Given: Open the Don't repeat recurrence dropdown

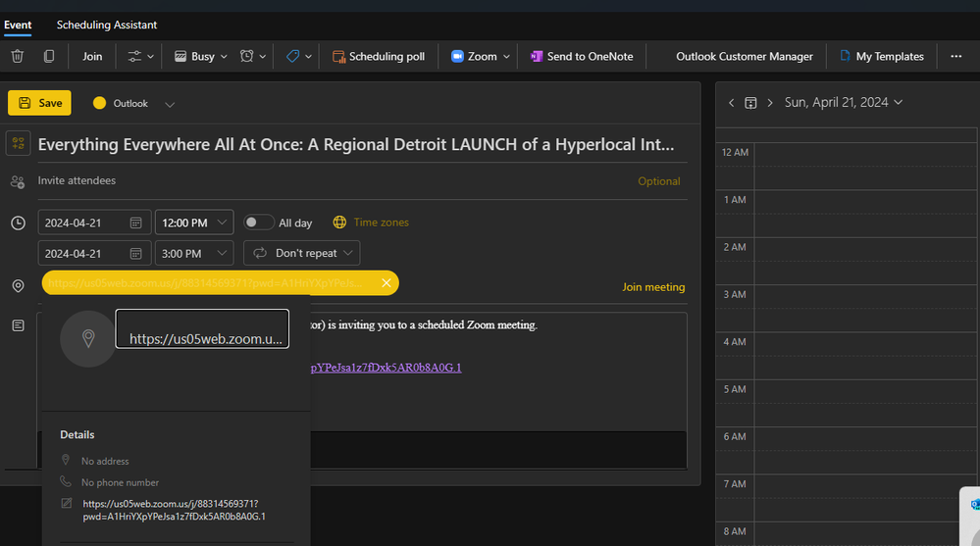Looking at the screenshot, I should tap(301, 253).
